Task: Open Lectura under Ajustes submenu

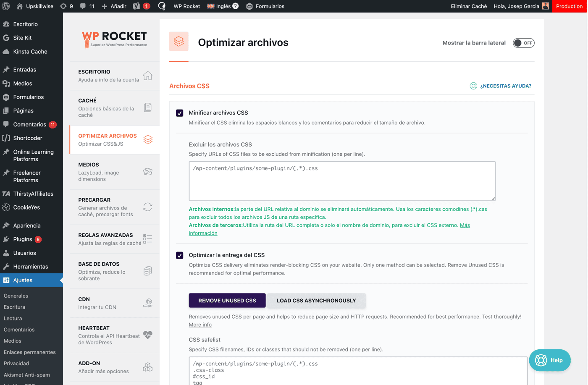Action: coord(13,319)
